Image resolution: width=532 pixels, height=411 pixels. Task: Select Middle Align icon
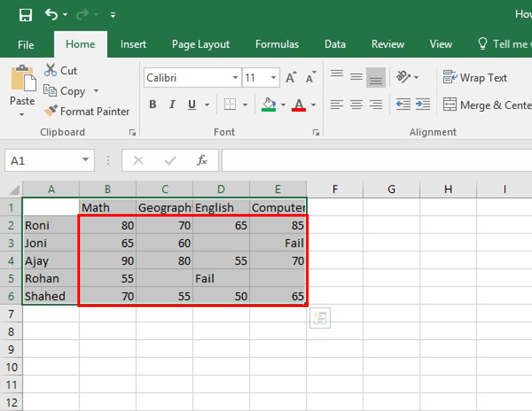point(356,77)
